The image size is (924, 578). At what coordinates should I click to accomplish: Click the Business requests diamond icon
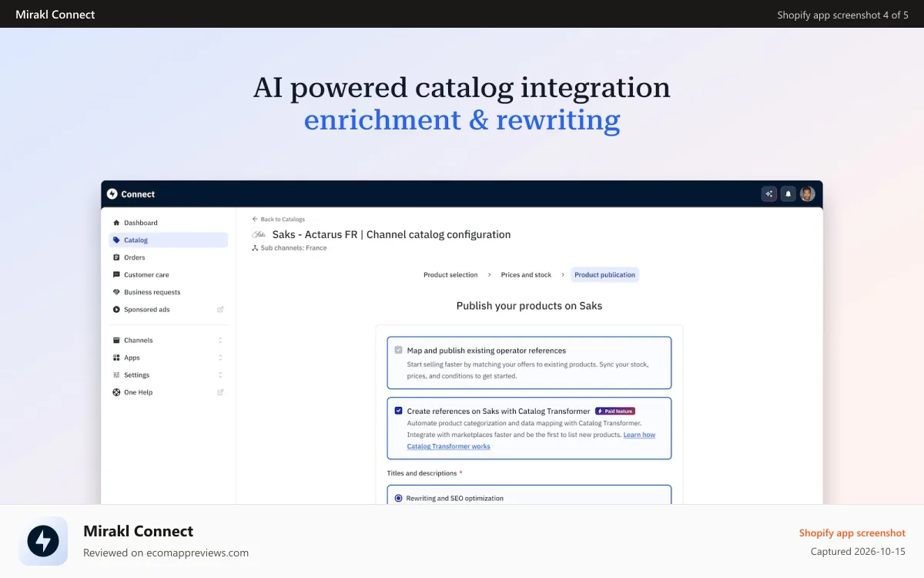pyautogui.click(x=116, y=292)
